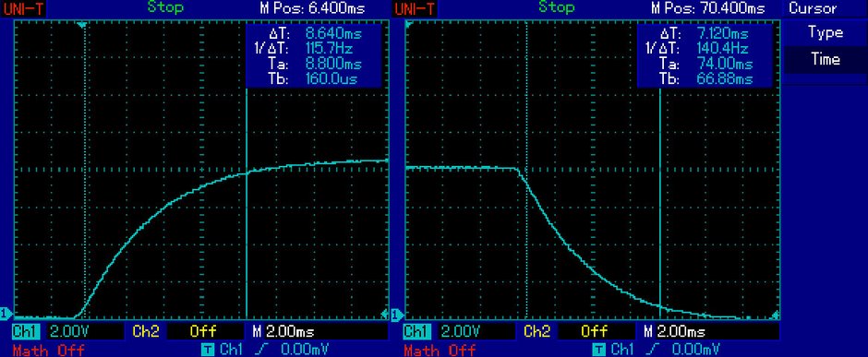Click the left Stop status

coord(165,7)
